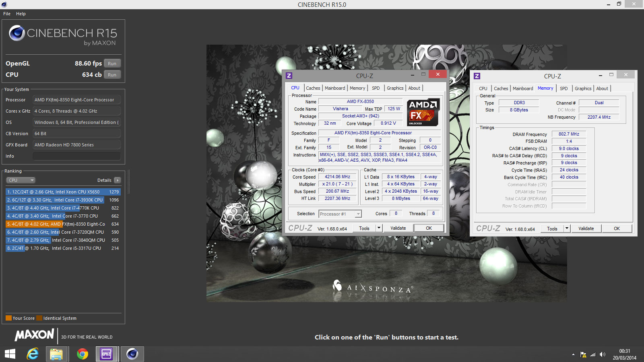Open Tools dropdown arrow in left CPU-Z window
644x362 pixels.
pos(379,228)
